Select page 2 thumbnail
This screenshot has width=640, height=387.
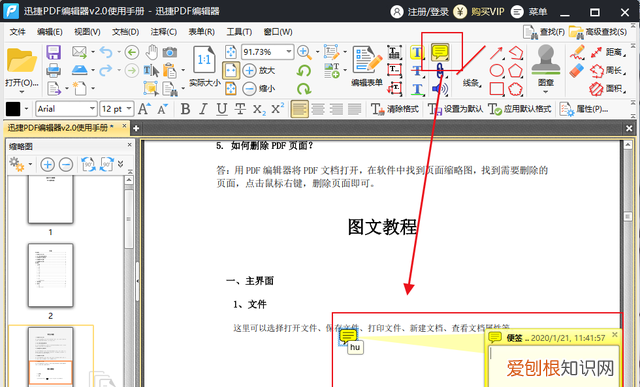tap(51, 275)
